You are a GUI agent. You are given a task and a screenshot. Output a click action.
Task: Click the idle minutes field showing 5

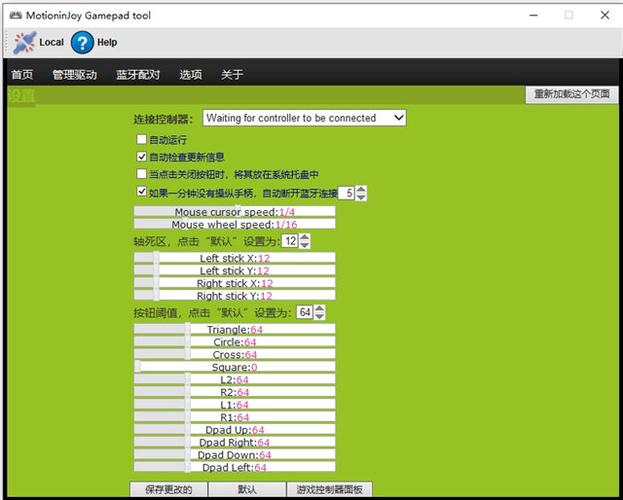346,193
